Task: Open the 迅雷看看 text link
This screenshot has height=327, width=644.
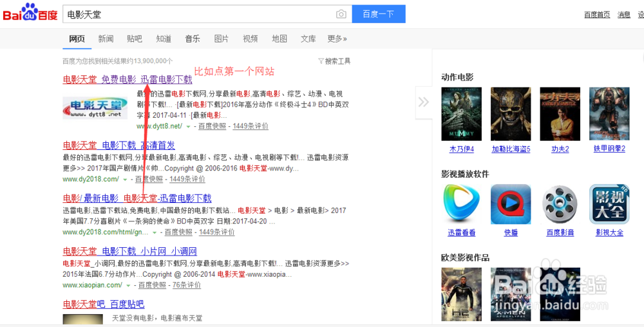Action: 461,233
